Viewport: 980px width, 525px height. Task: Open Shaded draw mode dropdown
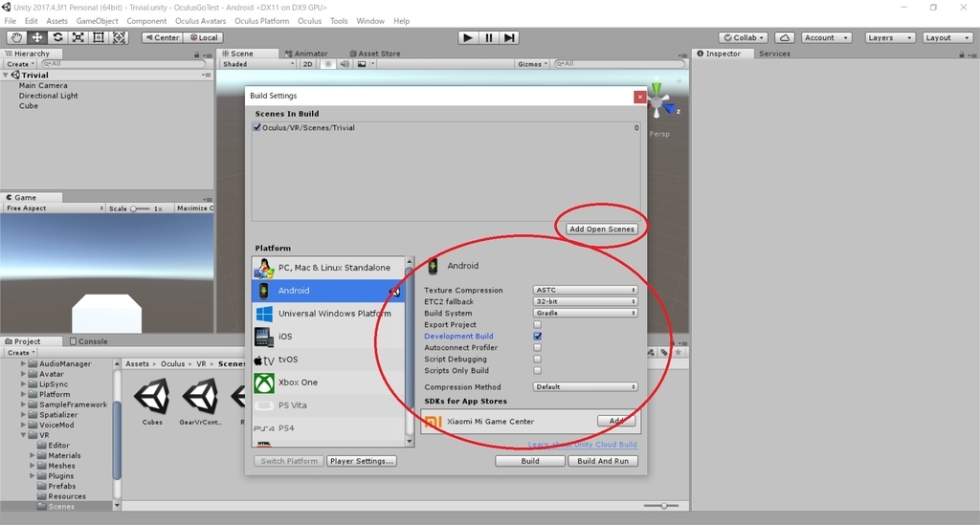coord(258,64)
